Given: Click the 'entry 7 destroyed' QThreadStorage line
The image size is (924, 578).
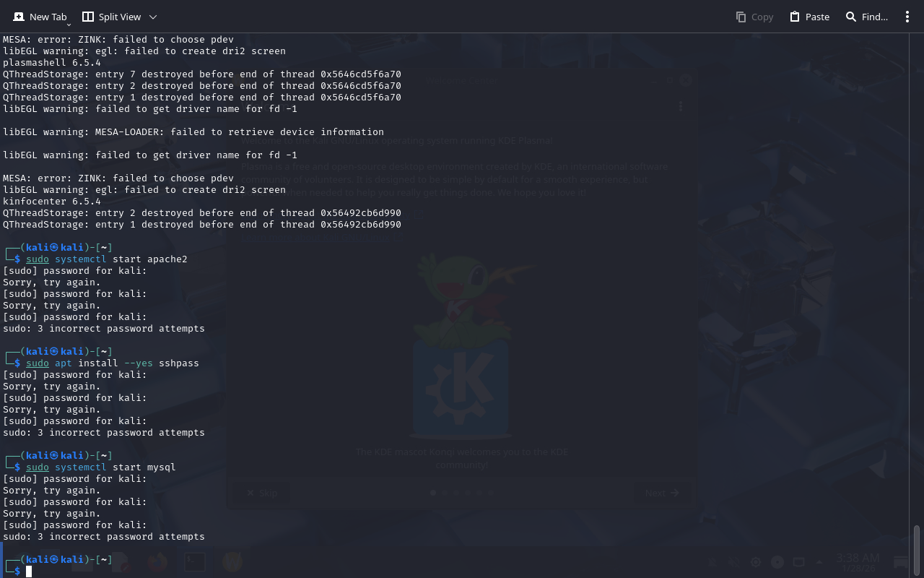Looking at the screenshot, I should tap(202, 74).
